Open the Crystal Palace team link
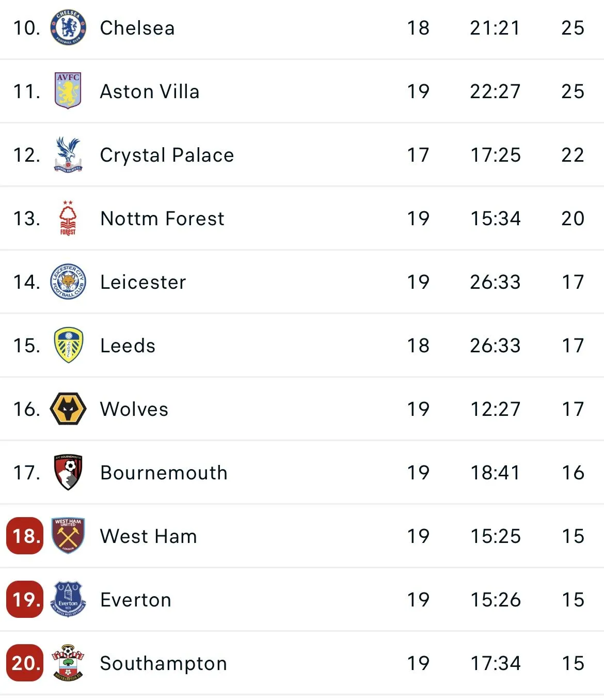 point(167,155)
